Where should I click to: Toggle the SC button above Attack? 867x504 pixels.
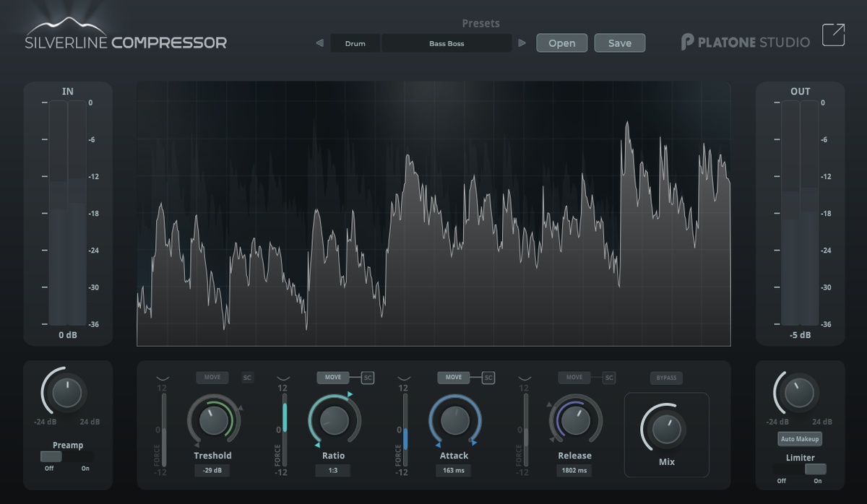click(x=488, y=378)
